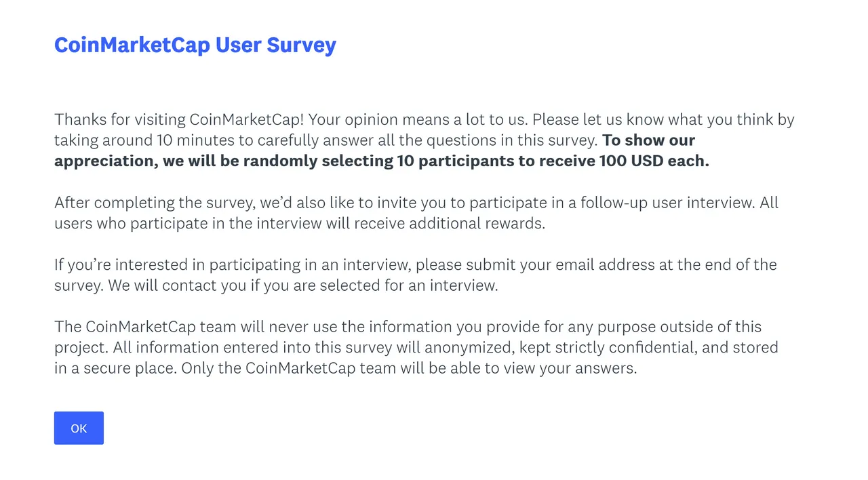Image resolution: width=868 pixels, height=480 pixels.
Task: Click the bold phrase 100 USD each
Action: click(x=654, y=161)
